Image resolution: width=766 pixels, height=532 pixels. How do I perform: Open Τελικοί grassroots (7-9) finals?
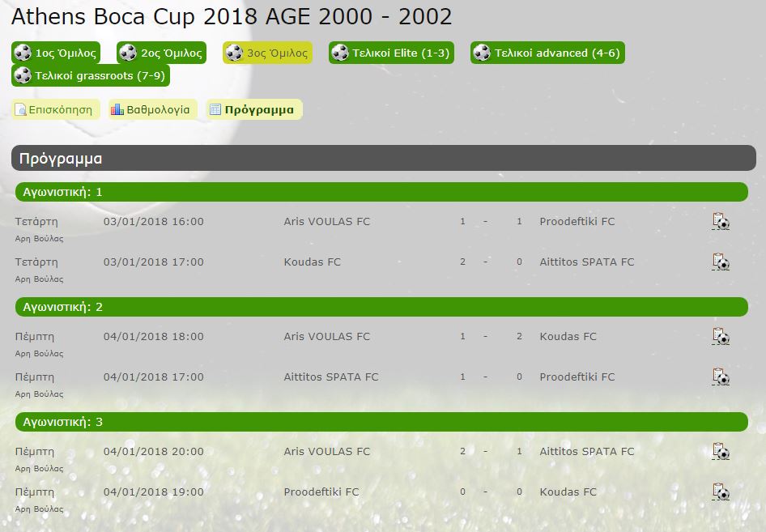pyautogui.click(x=91, y=76)
